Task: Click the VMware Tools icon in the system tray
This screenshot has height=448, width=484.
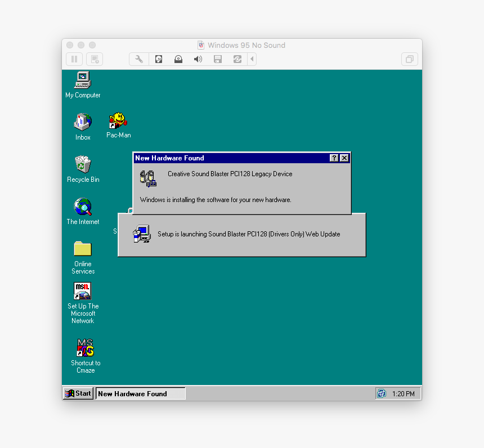Action: click(x=382, y=393)
